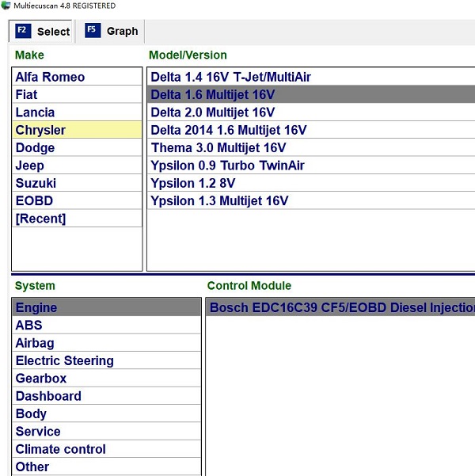Click the F2 key icon
This screenshot has width=475, height=476.
tap(23, 31)
